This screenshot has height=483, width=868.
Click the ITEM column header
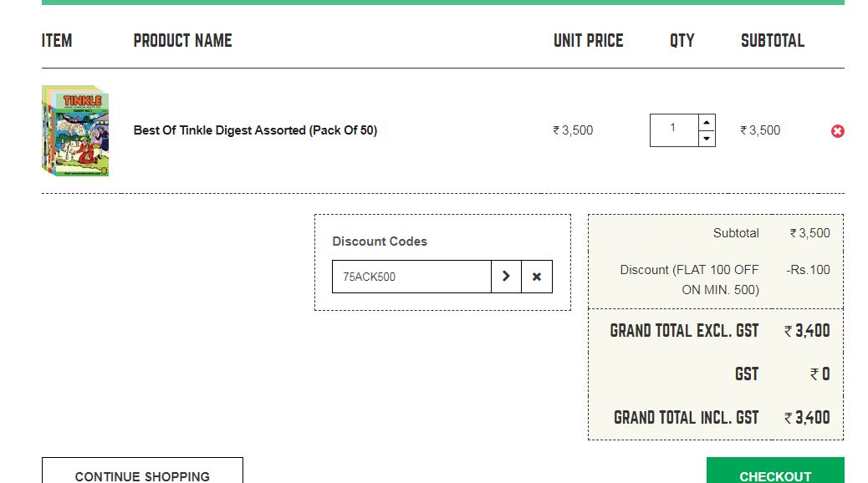click(57, 40)
